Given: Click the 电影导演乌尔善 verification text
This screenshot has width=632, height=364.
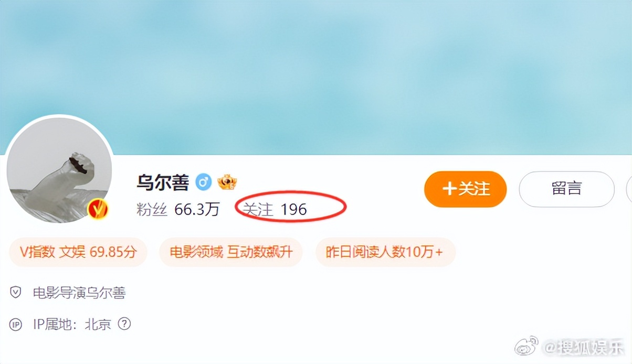Looking at the screenshot, I should tap(79, 293).
